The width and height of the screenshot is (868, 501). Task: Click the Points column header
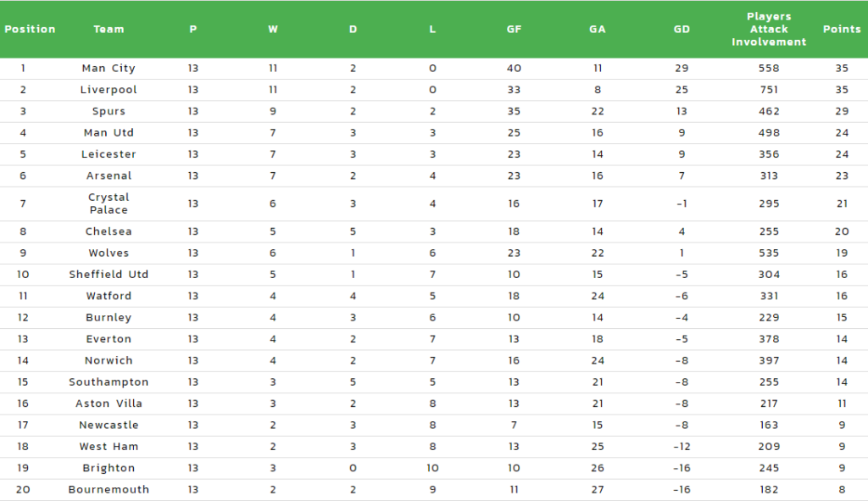click(x=842, y=30)
